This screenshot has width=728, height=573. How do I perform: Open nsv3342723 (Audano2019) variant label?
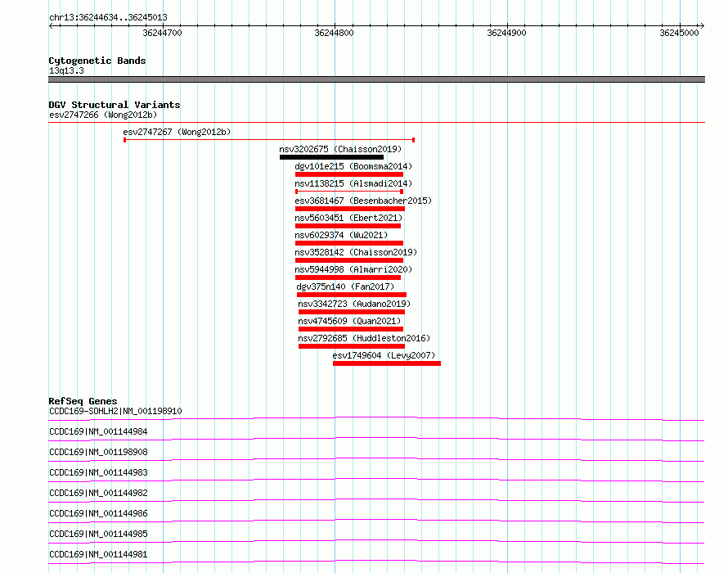(x=354, y=304)
